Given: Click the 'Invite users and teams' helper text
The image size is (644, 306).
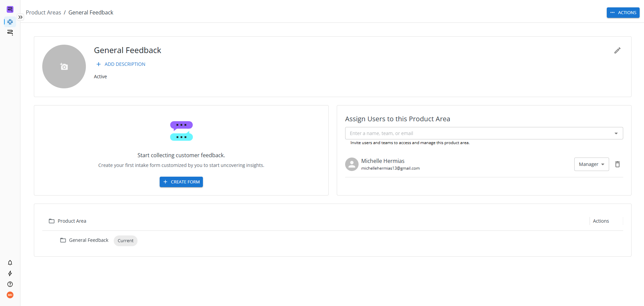Looking at the screenshot, I should coord(410,143).
